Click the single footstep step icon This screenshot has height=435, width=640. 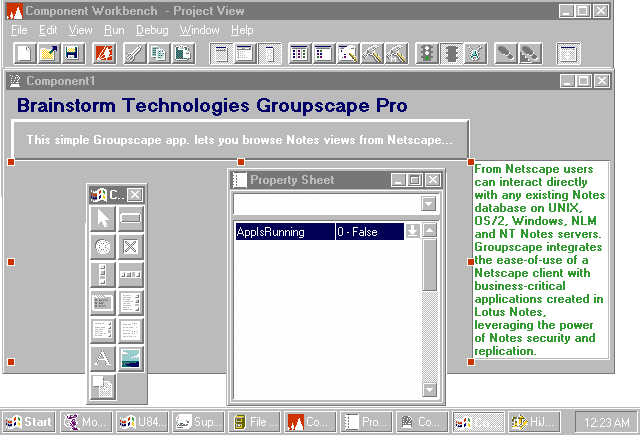[x=506, y=53]
